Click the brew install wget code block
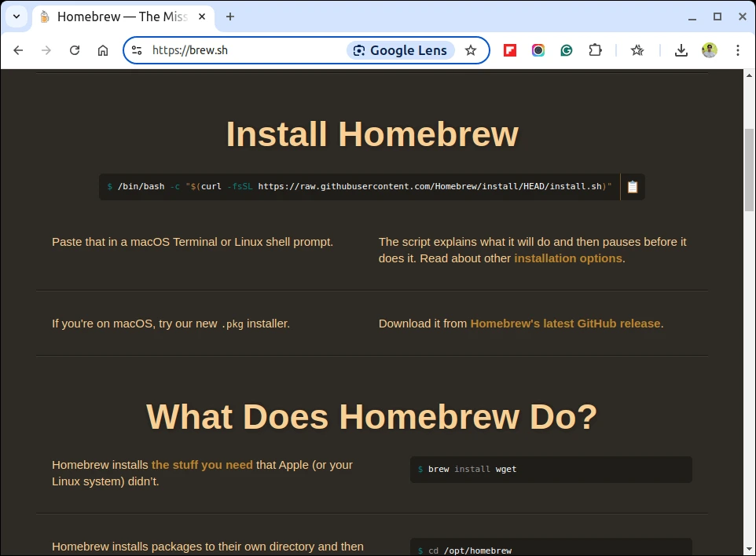This screenshot has height=556, width=756. pyautogui.click(x=551, y=470)
